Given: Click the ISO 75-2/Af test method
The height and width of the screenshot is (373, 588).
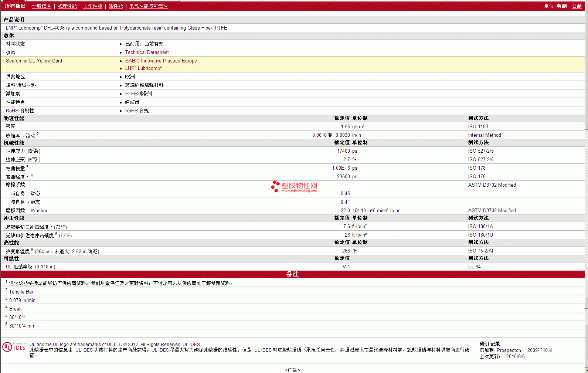Looking at the screenshot, I should pos(480,251).
